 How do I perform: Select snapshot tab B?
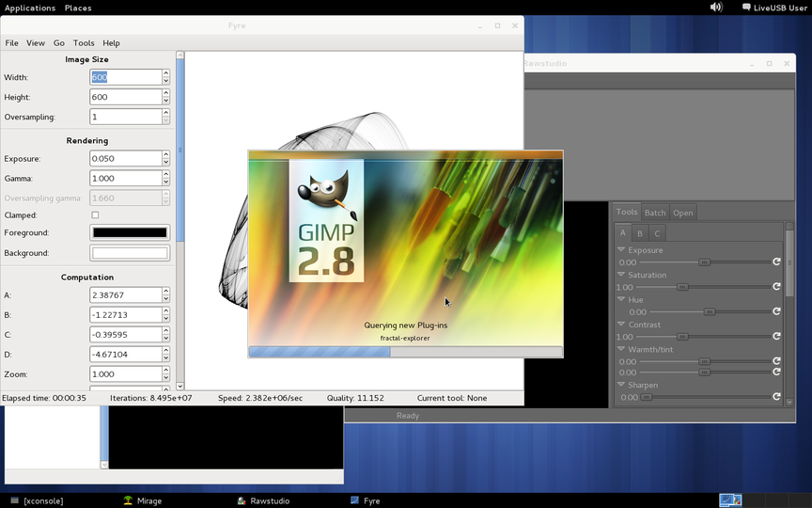click(640, 233)
